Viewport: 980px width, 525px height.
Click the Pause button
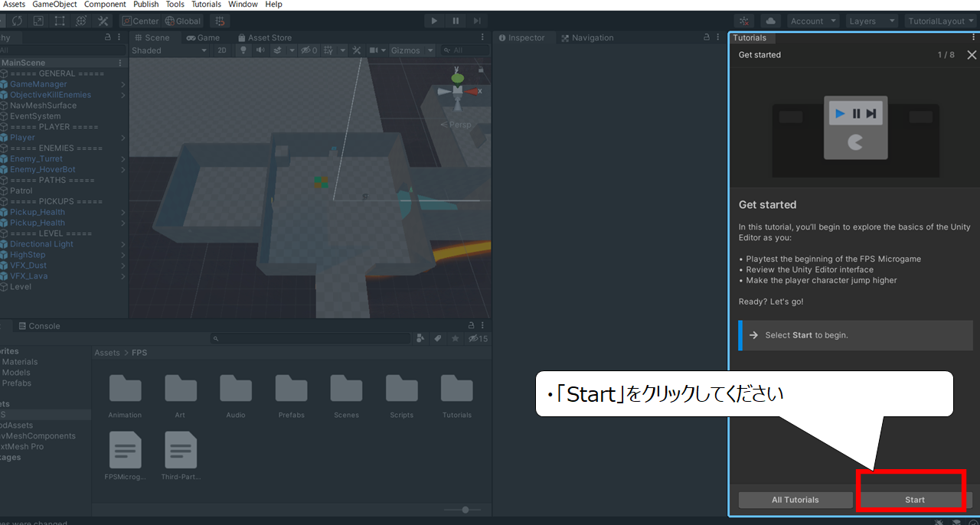(x=456, y=21)
